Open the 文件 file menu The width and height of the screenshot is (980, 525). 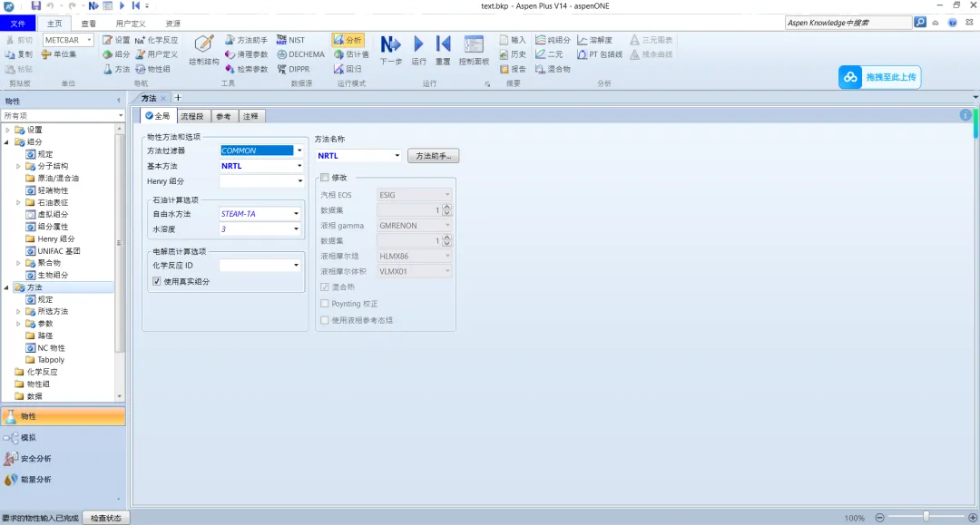[x=17, y=24]
